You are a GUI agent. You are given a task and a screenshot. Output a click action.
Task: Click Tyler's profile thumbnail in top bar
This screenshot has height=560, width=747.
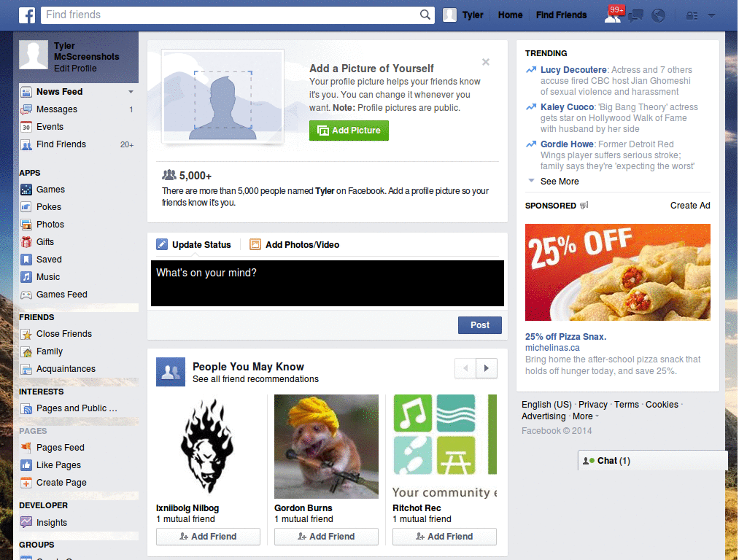(x=449, y=15)
